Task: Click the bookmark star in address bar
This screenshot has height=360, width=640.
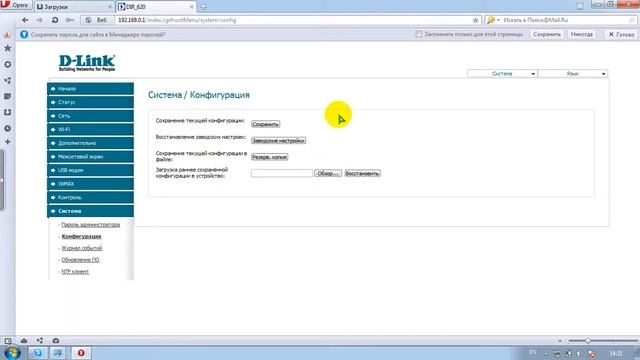Action: click(x=475, y=20)
